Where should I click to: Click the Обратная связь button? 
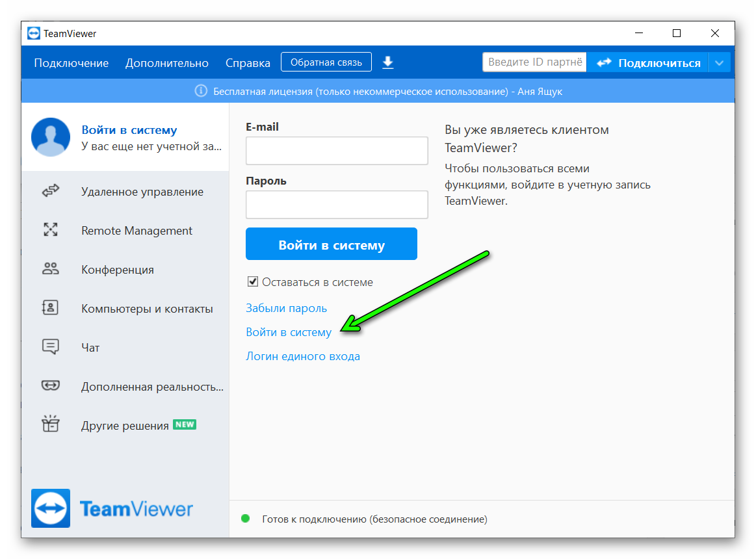point(326,62)
